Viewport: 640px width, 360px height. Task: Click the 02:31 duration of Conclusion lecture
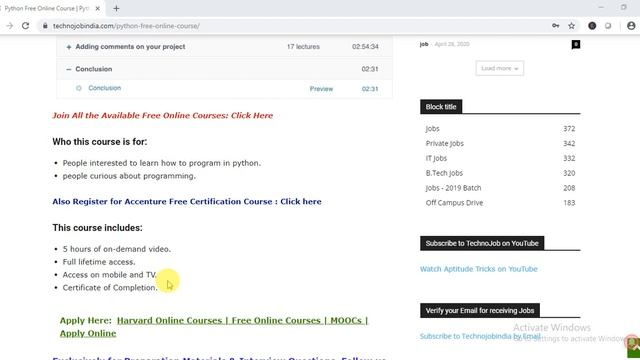click(370, 89)
